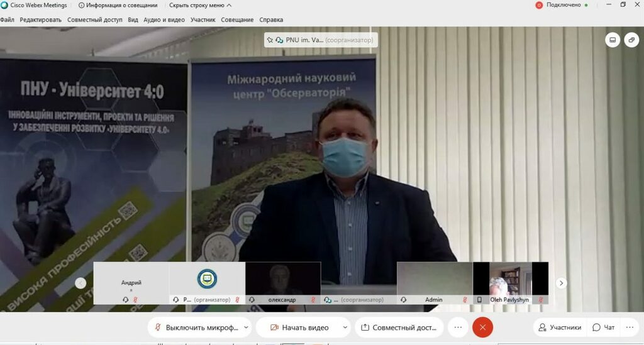This screenshot has width=644, height=345.
Task: Open the Чат panel
Action: tap(603, 327)
